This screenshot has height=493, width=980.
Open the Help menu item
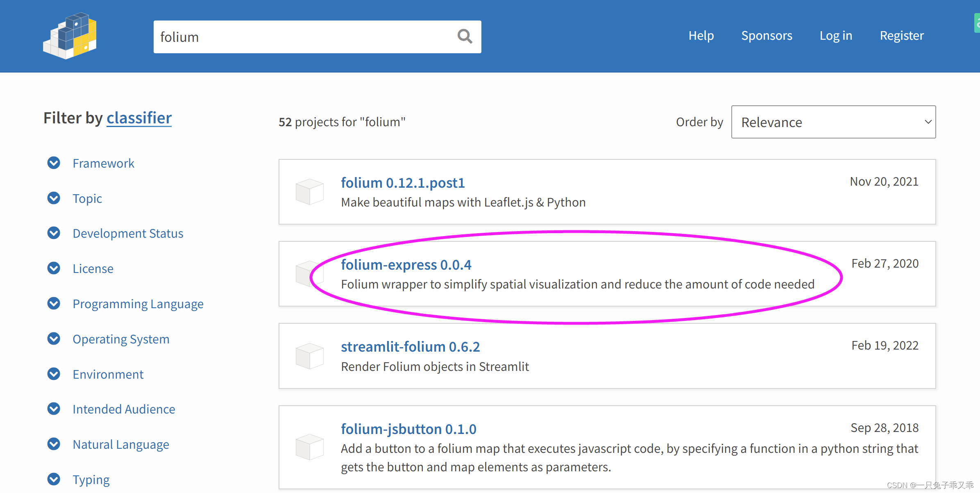(701, 36)
